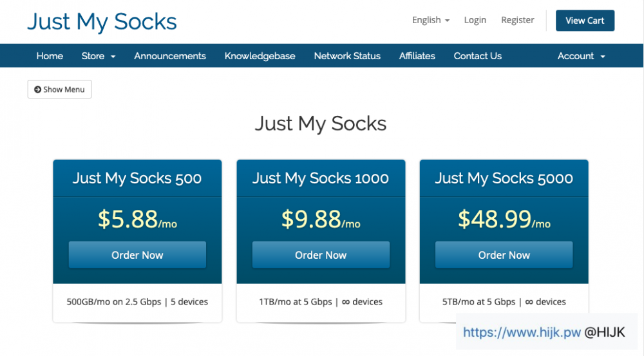Order the Just My Socks 1000 plan

pos(321,255)
